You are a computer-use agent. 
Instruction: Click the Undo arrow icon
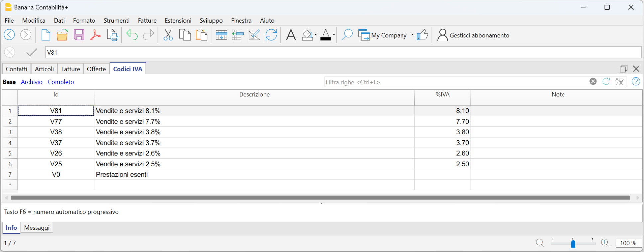coord(132,35)
